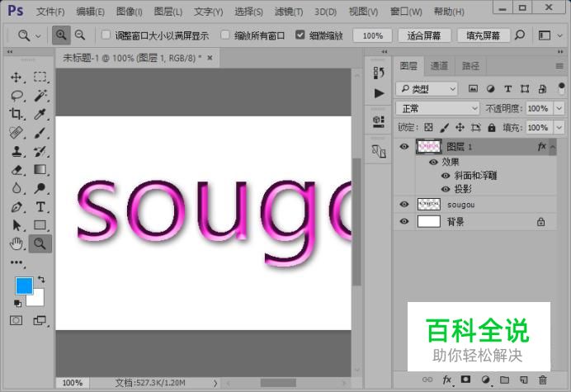Select the Rectangle shape tool
Viewport: 571px width, 392px height.
click(x=40, y=225)
